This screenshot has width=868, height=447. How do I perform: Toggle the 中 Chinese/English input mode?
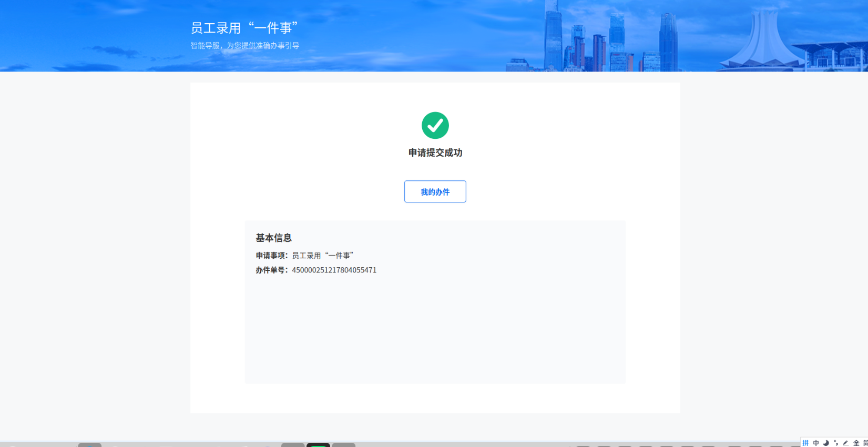[815, 443]
